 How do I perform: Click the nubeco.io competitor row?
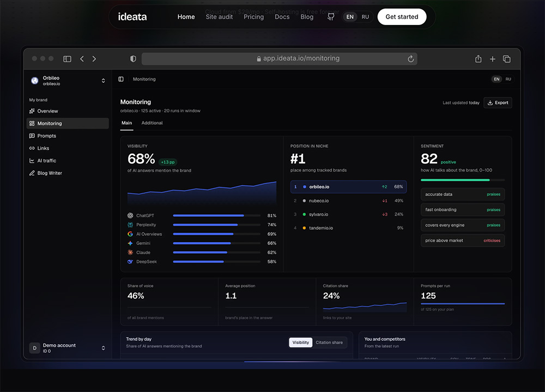348,201
